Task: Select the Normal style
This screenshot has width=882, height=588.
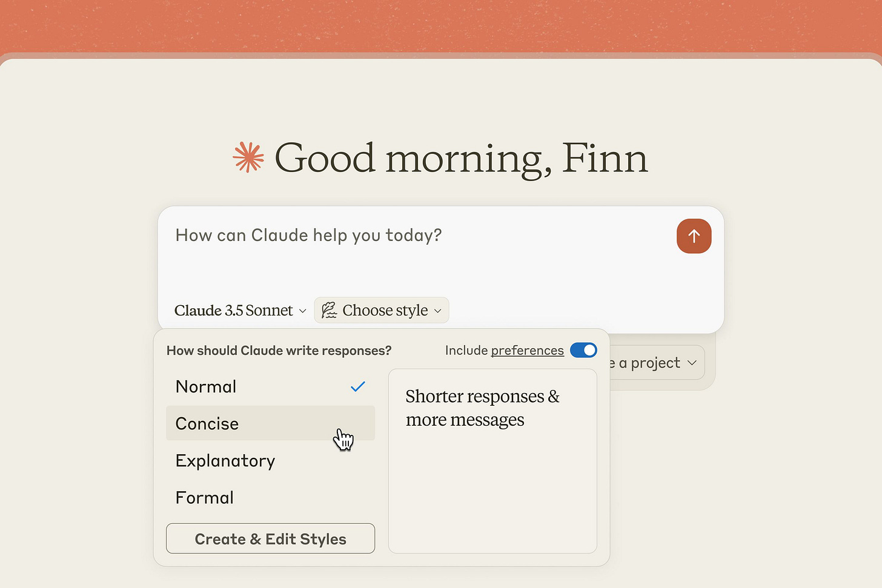Action: [x=206, y=386]
